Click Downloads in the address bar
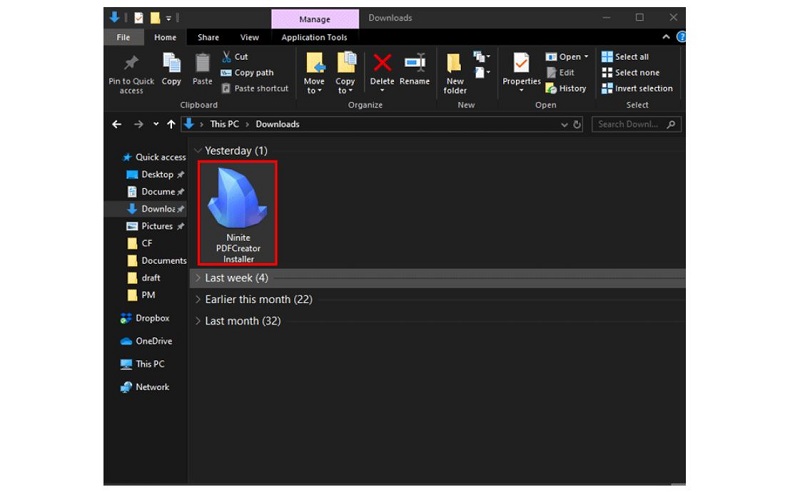This screenshot has width=800, height=492. click(x=278, y=124)
